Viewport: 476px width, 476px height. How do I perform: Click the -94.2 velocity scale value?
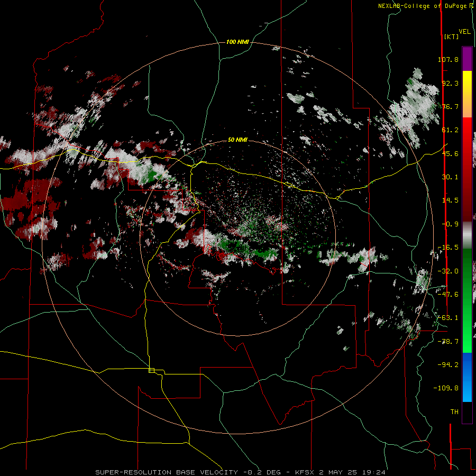[x=448, y=365]
